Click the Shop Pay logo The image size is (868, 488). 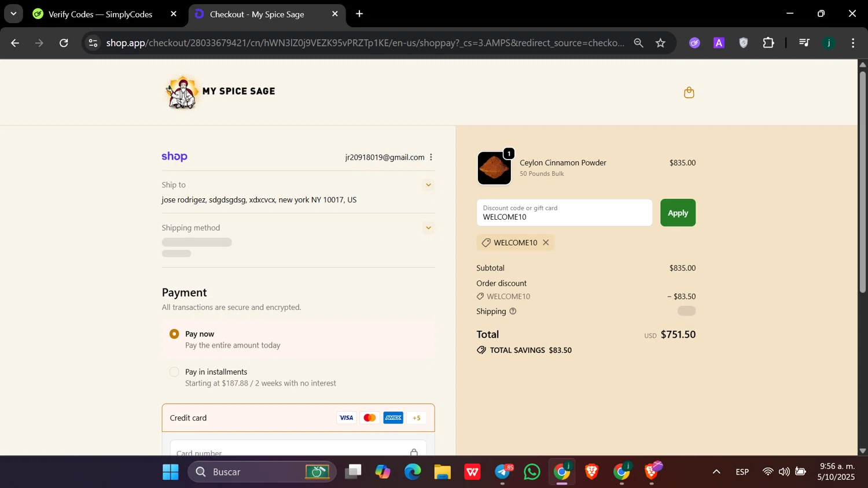pos(174,157)
